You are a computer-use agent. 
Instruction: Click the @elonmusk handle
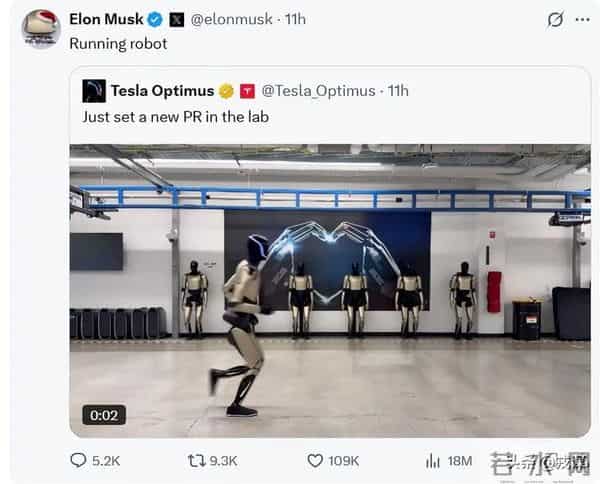pyautogui.click(x=233, y=19)
